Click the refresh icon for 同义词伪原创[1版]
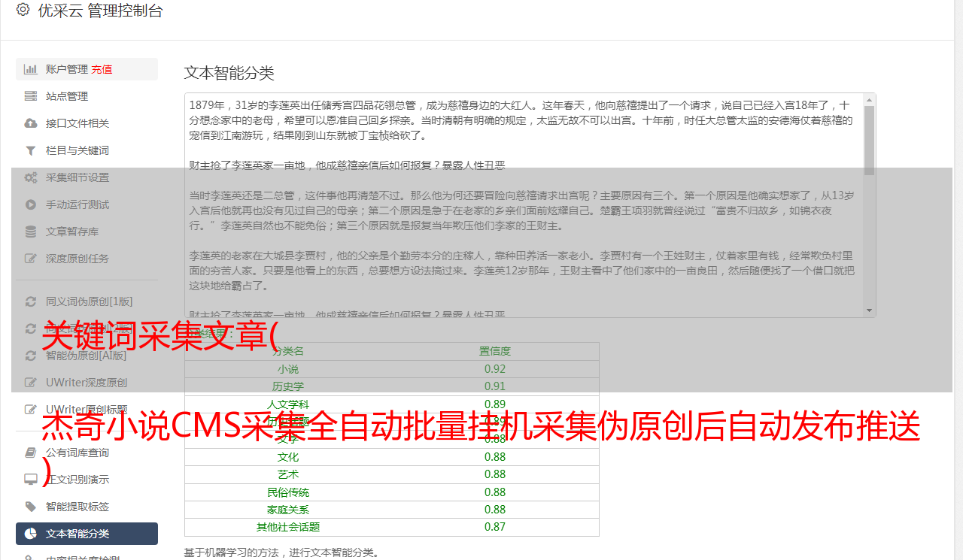This screenshot has width=963, height=560. (31, 301)
